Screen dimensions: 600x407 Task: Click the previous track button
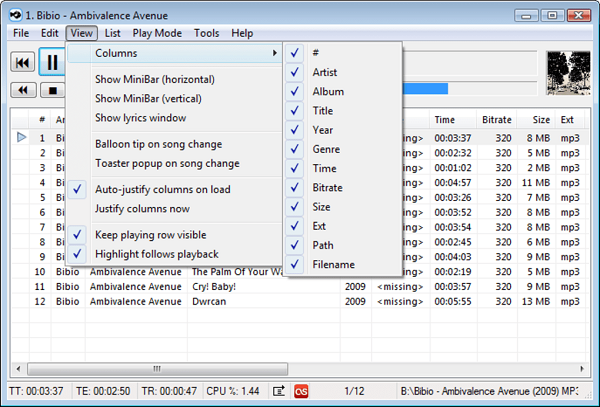(23, 62)
